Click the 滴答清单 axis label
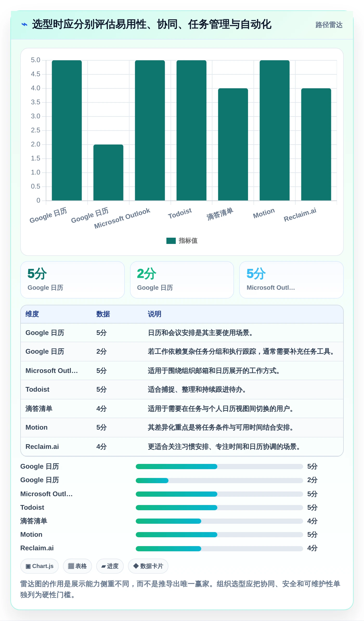Viewport: 364px width, 621px height. (x=220, y=214)
